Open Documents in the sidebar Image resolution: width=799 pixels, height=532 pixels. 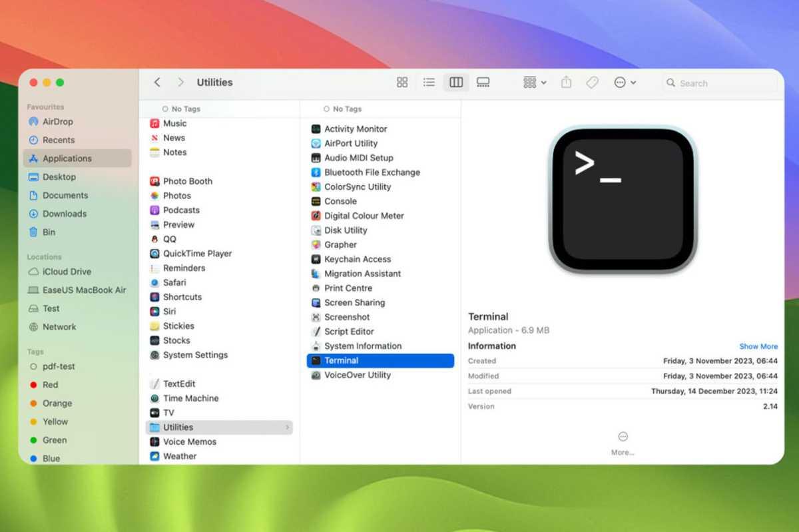tap(65, 195)
